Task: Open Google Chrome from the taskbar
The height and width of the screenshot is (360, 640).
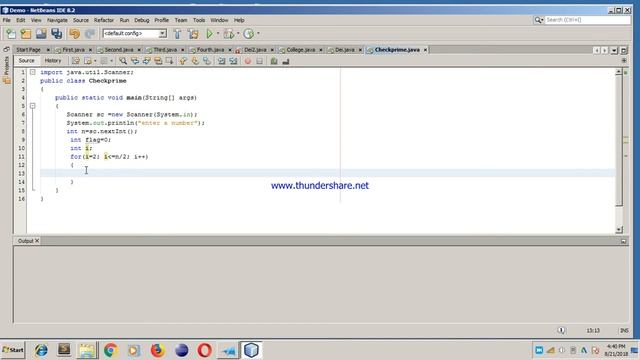Action: pos(111,350)
